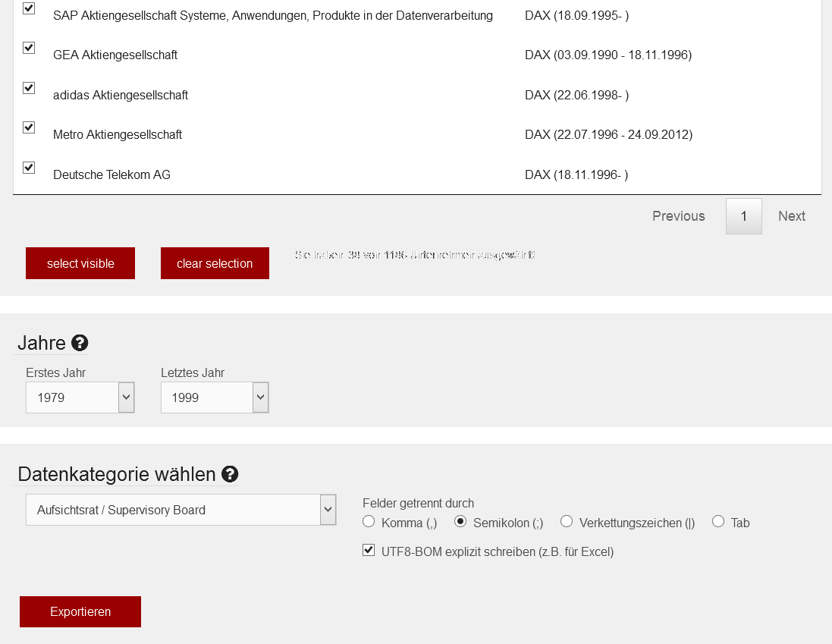Image resolution: width=832 pixels, height=644 pixels.
Task: Open the Aufsichtsrat / Supervisory Board dropdown
Action: pyautogui.click(x=181, y=510)
